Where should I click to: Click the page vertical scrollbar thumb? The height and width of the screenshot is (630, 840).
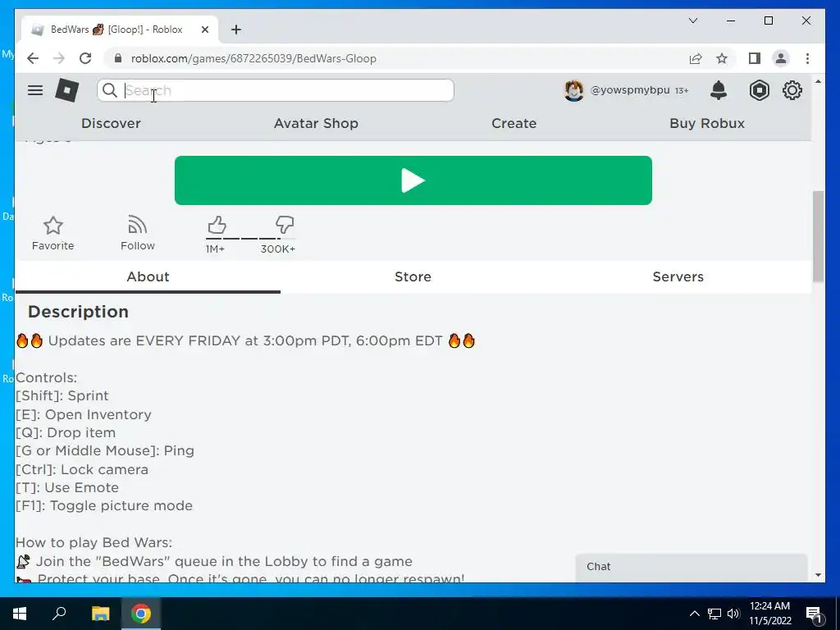tap(818, 235)
